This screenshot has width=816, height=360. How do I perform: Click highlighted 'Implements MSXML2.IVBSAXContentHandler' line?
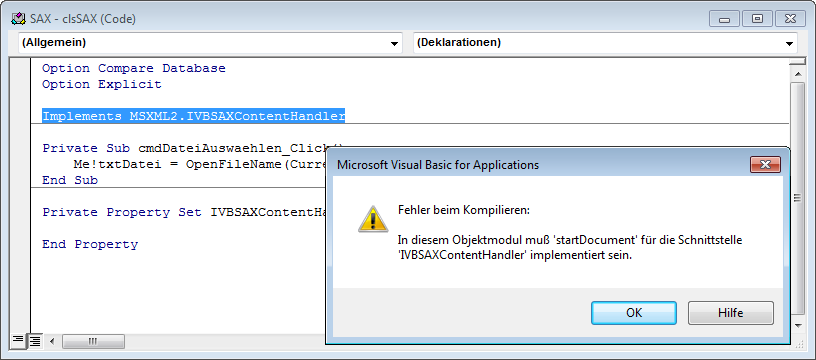click(194, 116)
